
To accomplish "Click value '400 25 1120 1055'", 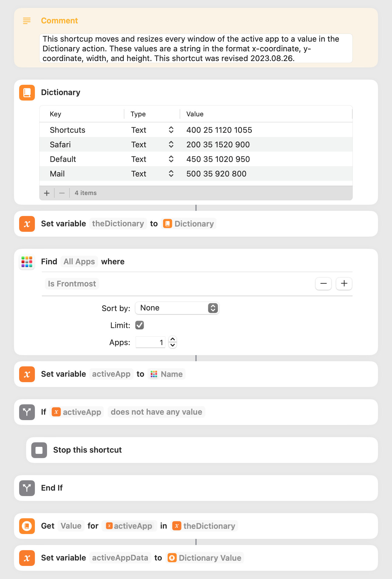I will 219,130.
